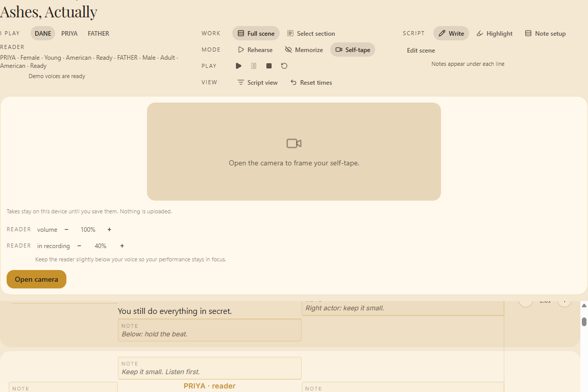The image size is (588, 392).
Task: Click the script vertical scrollbar thumb
Action: (x=584, y=322)
